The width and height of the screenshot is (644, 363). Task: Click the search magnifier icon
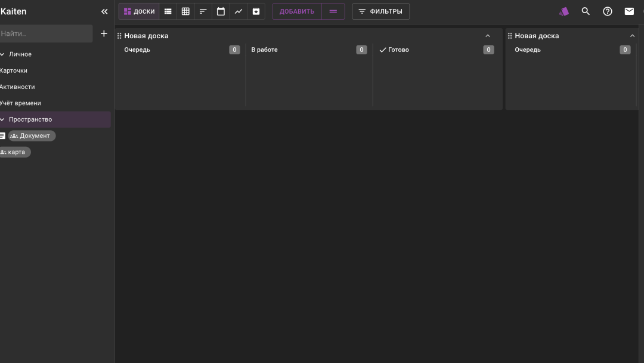586,11
